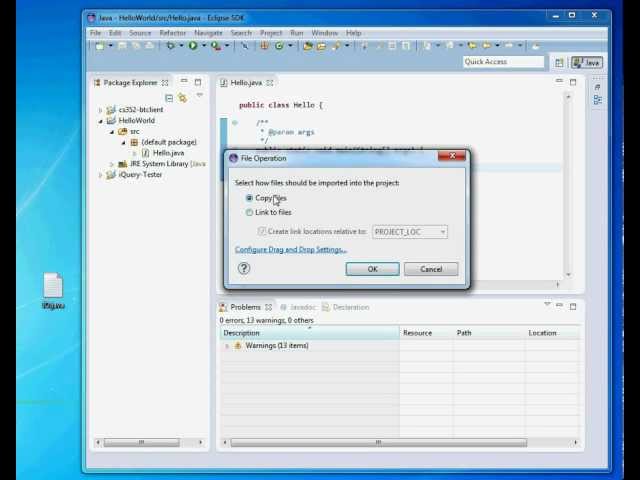Click the New Java Class green icon
Screen dimensions: 640x480
(279, 46)
